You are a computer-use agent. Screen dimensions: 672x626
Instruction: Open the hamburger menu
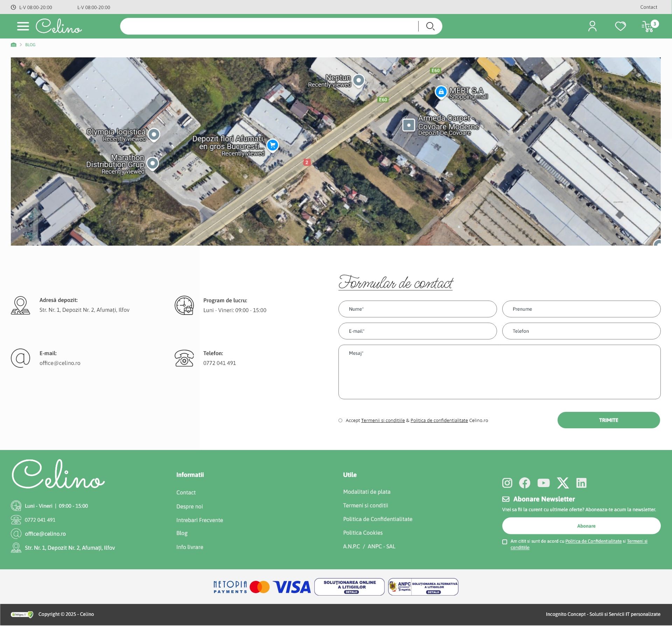pos(23,26)
